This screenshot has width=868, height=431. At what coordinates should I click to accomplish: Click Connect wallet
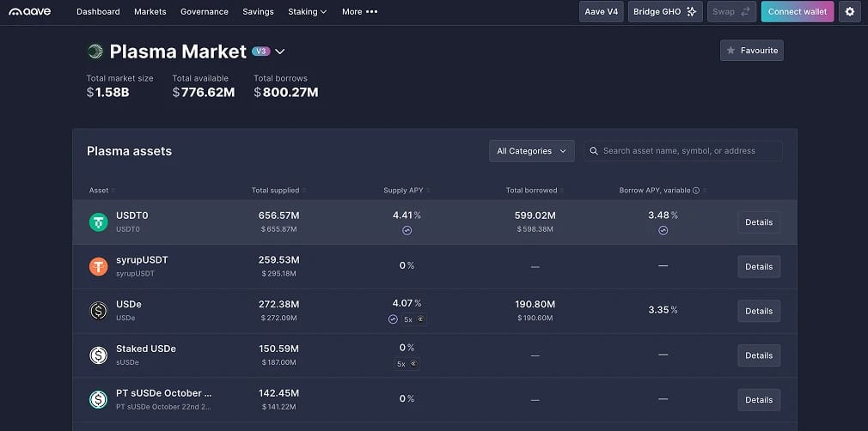pyautogui.click(x=798, y=12)
